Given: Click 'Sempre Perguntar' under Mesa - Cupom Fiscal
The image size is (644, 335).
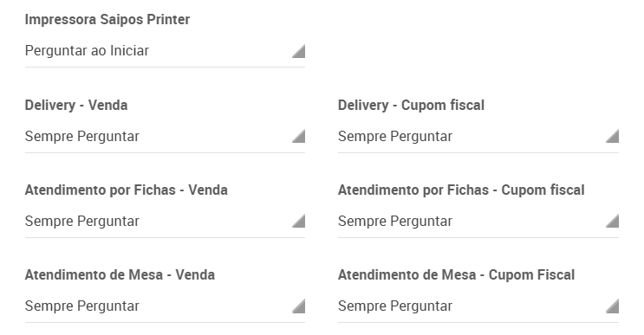Looking at the screenshot, I should click(x=395, y=306).
